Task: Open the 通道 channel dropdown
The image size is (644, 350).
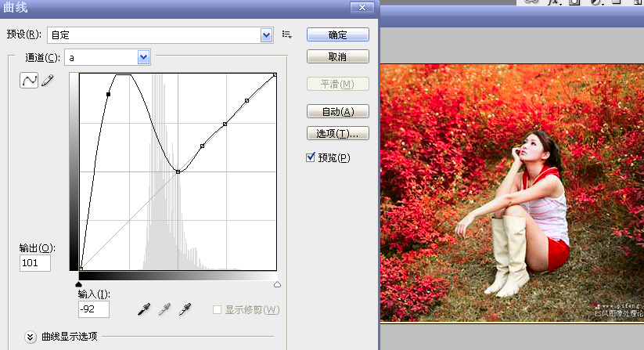Action: (143, 57)
